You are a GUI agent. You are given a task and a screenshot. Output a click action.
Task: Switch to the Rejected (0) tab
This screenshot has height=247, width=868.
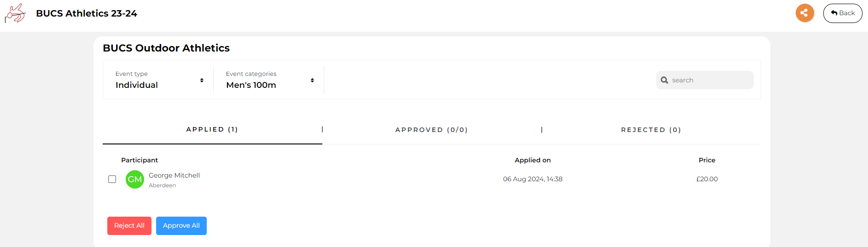651,130
